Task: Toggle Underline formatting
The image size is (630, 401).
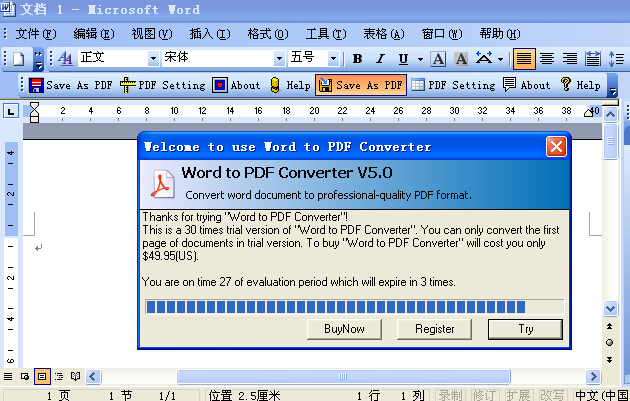Action: tap(403, 59)
